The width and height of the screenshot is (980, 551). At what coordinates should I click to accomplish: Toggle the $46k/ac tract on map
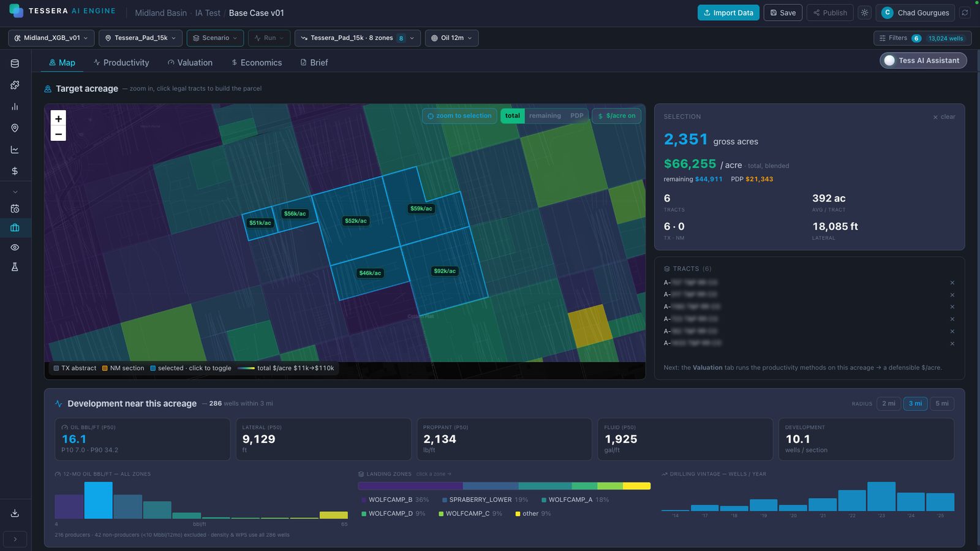pyautogui.click(x=370, y=273)
